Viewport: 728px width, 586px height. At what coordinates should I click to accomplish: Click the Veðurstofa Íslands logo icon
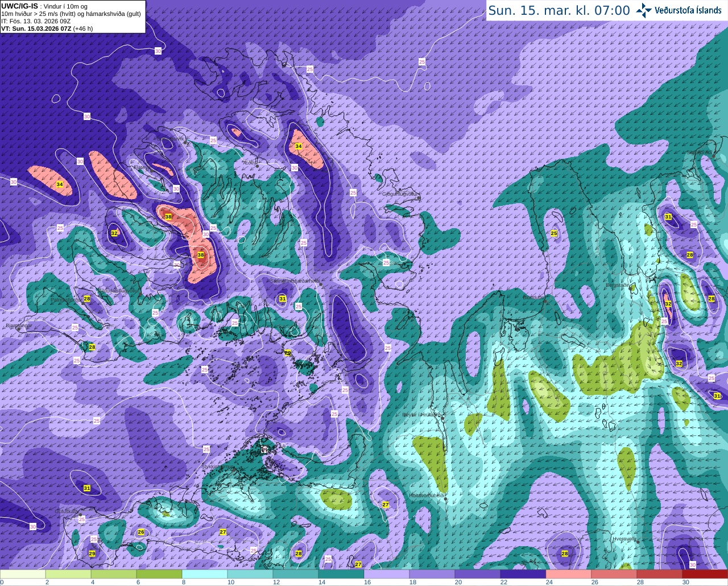(x=644, y=10)
